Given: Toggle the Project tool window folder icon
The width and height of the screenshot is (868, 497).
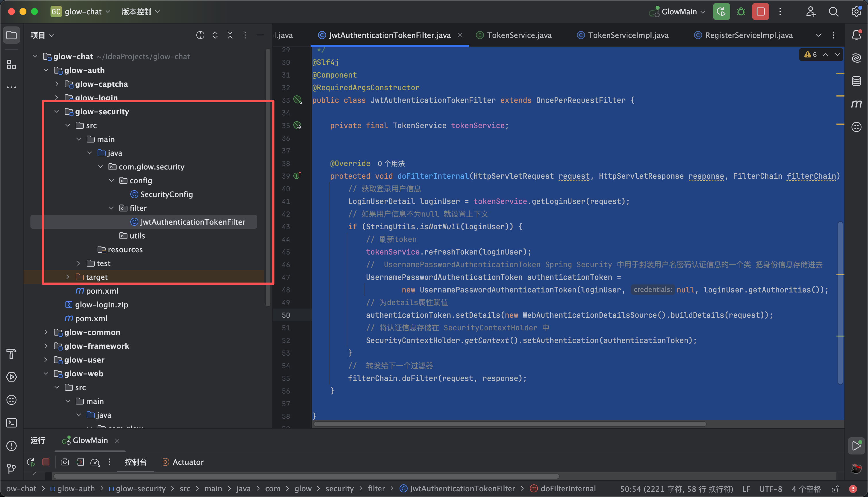Looking at the screenshot, I should tap(11, 35).
